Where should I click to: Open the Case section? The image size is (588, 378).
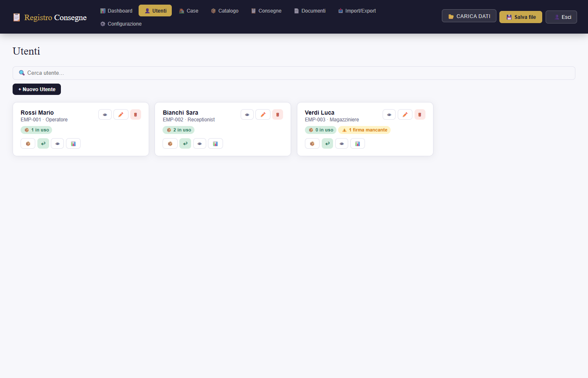point(189,11)
